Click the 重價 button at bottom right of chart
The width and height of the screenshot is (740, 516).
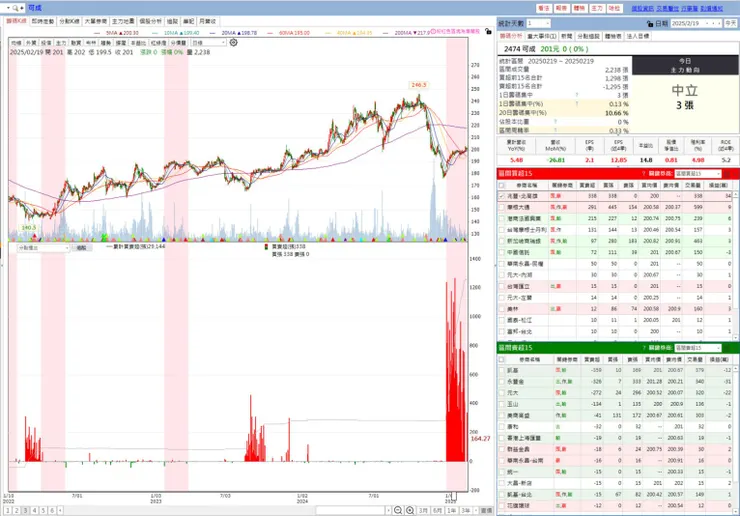coord(487,510)
